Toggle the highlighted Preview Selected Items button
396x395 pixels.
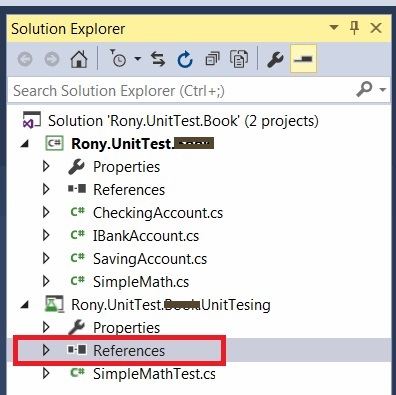(x=303, y=59)
